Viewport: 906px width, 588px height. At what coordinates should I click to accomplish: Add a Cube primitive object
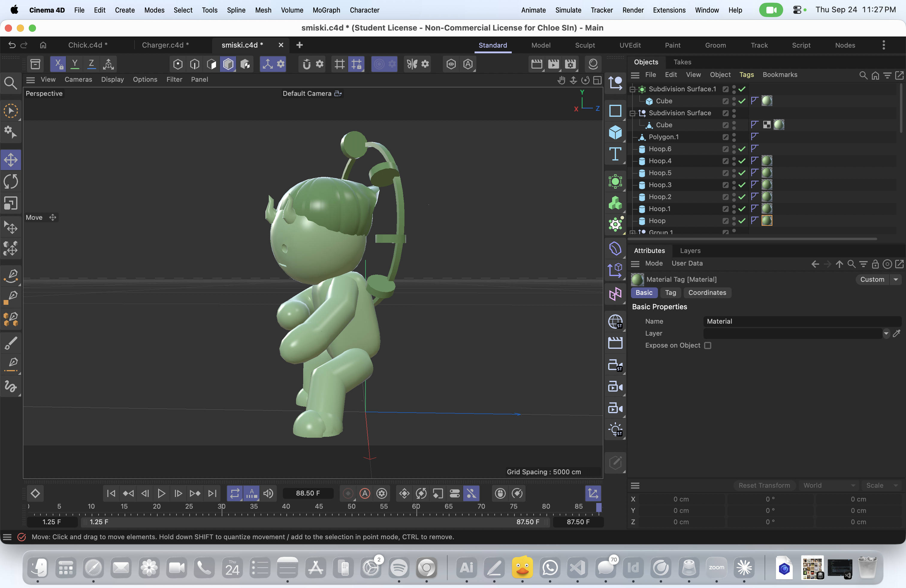(x=615, y=132)
